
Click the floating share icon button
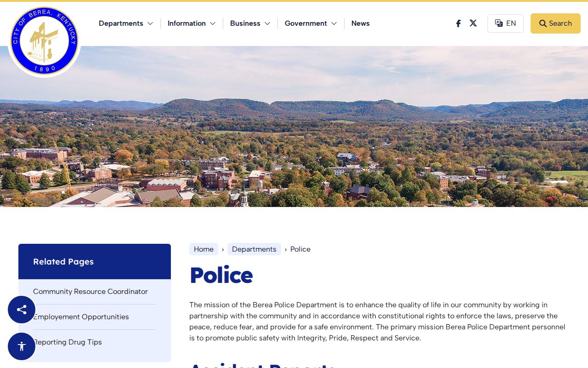click(x=22, y=310)
